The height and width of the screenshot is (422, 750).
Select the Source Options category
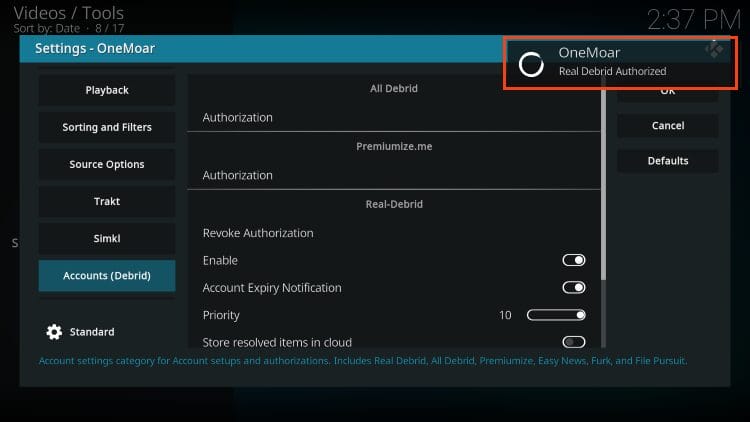tap(107, 164)
